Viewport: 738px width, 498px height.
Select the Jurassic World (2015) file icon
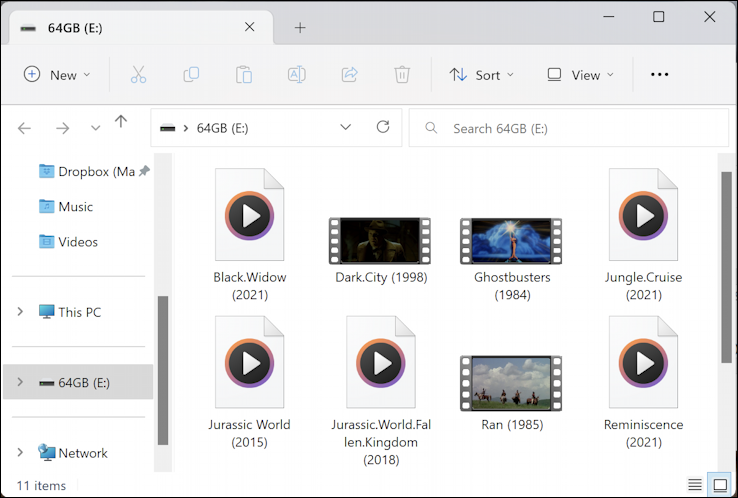249,362
